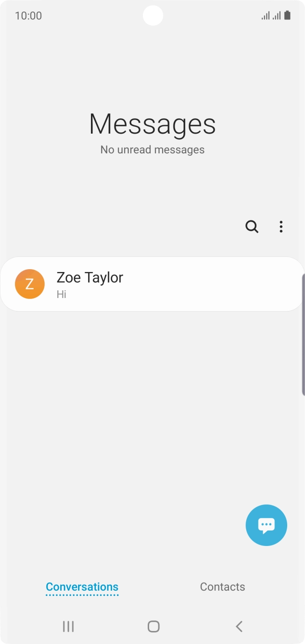The image size is (305, 644).
Task: Select the Conversations tab
Action: pyautogui.click(x=82, y=587)
